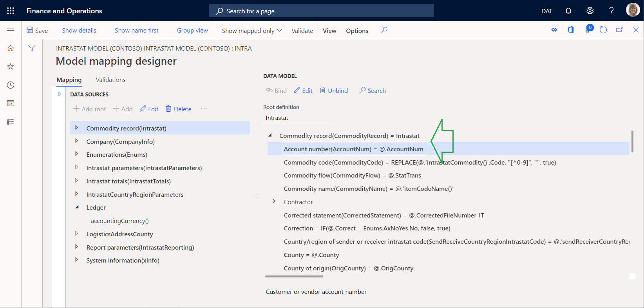644x308 pixels.
Task: Select Commodity flow(CommodityFlow) row
Action: 353,176
